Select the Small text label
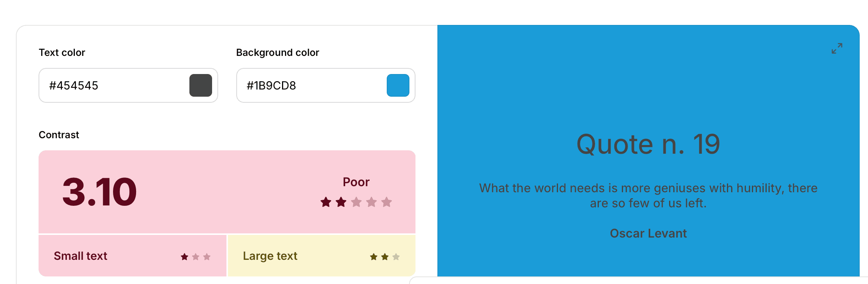Viewport: 868px width, 284px height. point(81,256)
